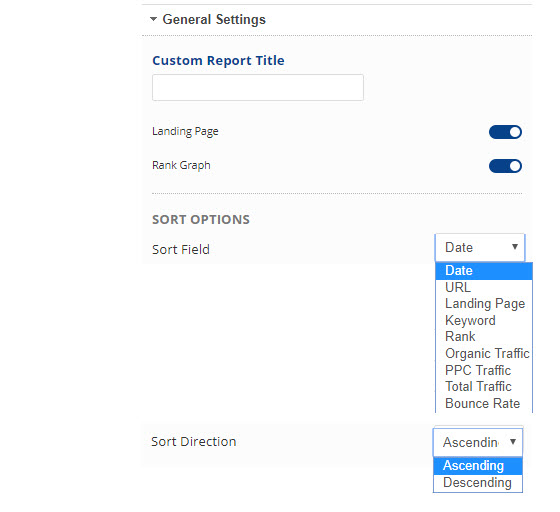This screenshot has height=512, width=560.
Task: Select Descending sort direction option
Action: pos(478,483)
